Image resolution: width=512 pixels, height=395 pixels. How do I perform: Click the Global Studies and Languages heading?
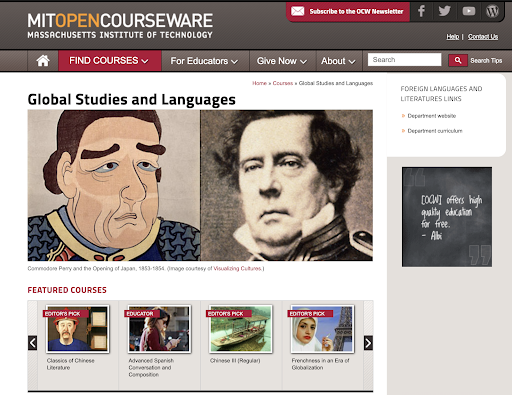coord(131,100)
